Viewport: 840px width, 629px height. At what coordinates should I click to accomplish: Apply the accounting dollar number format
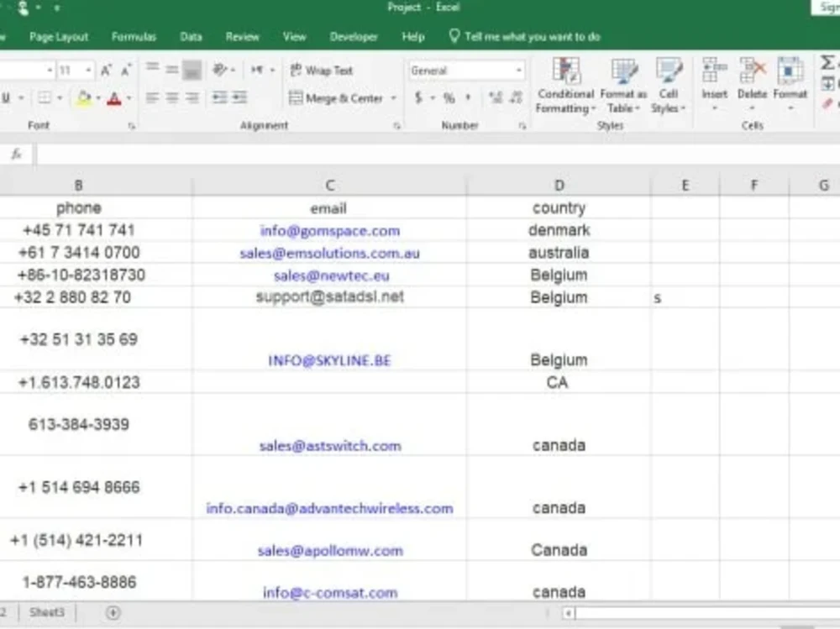coord(419,97)
